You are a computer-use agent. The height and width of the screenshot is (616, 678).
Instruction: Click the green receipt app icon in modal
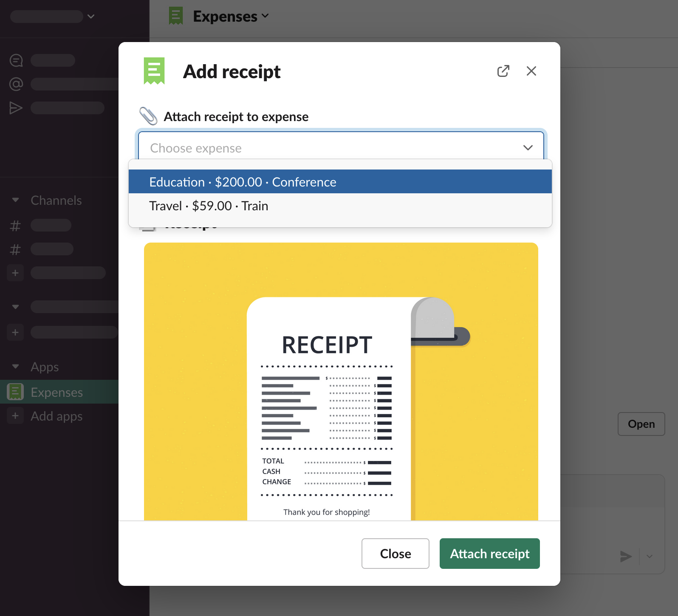[154, 71]
